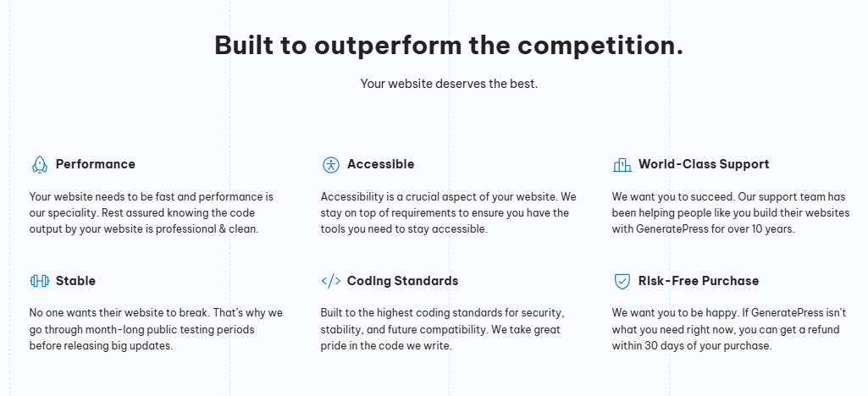Click the Coding Standards code brackets icon
Screen dimensions: 868x396
coord(330,281)
